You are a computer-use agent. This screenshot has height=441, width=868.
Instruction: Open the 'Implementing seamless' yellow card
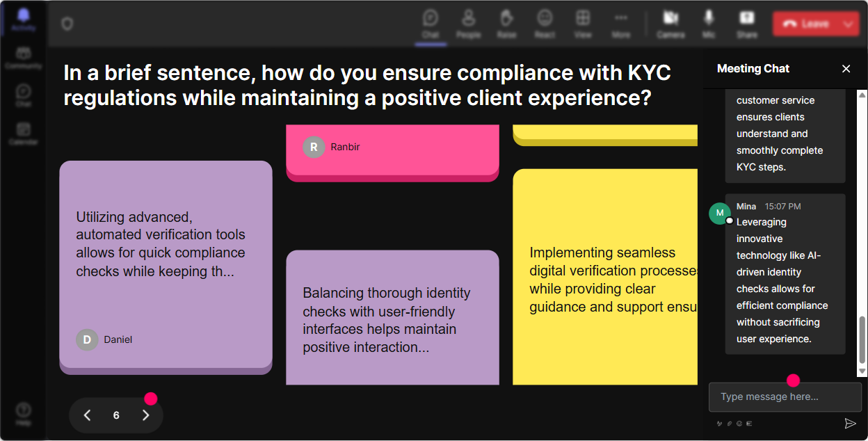(x=605, y=277)
